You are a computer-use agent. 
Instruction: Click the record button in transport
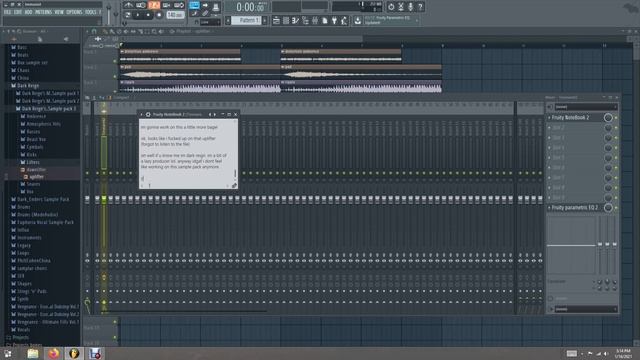pos(159,15)
